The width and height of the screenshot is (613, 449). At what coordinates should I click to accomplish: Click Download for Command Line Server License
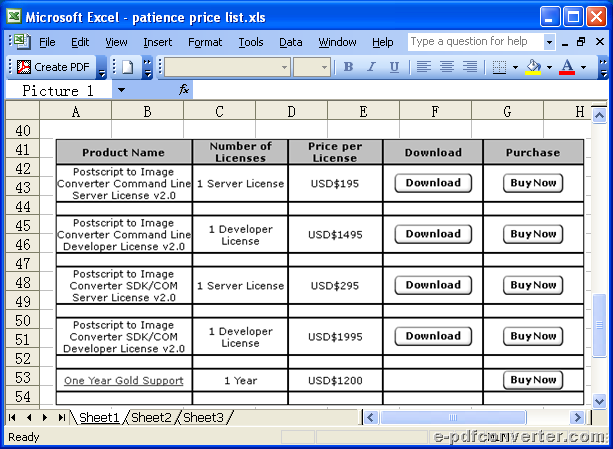coord(433,183)
